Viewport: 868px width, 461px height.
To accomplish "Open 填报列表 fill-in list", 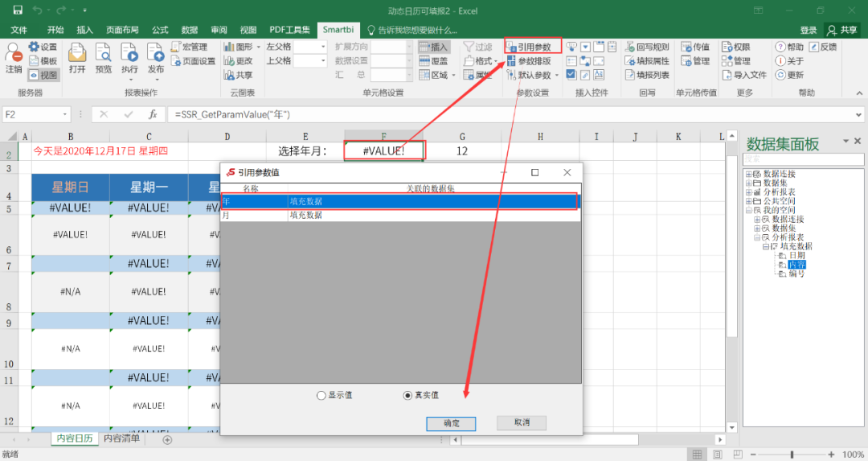I will pos(646,75).
